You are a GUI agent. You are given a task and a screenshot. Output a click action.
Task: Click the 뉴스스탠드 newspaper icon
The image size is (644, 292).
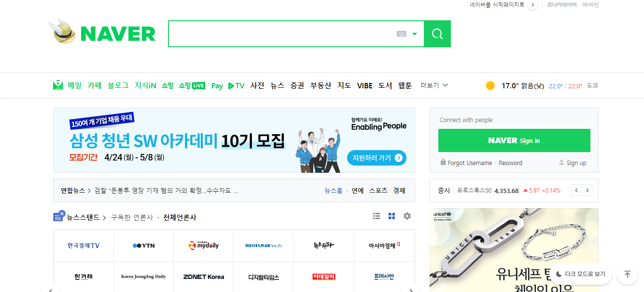[x=58, y=216]
